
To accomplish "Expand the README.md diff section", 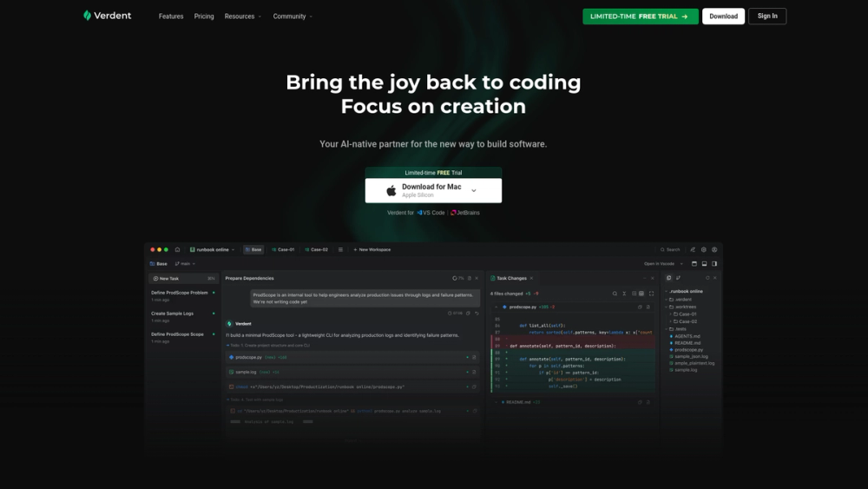I will coord(496,402).
